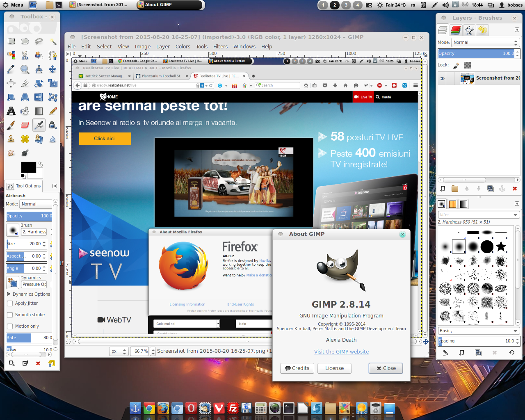The width and height of the screenshot is (525, 420).
Task: Select the Eraser tool
Action: point(25,125)
